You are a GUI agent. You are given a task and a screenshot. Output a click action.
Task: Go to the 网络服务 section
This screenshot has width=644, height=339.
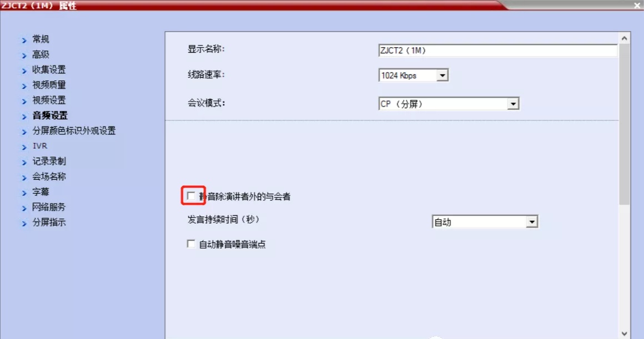pyautogui.click(x=49, y=207)
